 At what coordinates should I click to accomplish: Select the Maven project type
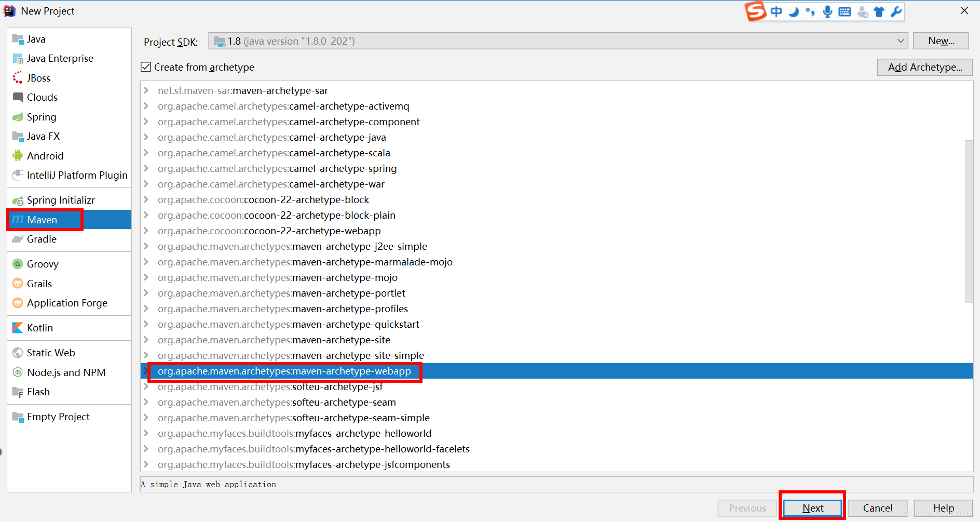pos(70,220)
